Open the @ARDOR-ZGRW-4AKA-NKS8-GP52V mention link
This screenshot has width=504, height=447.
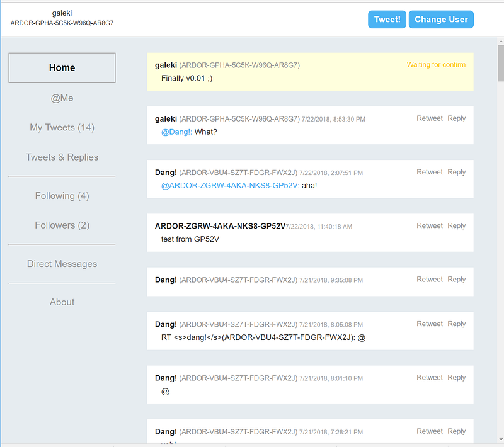coord(230,186)
